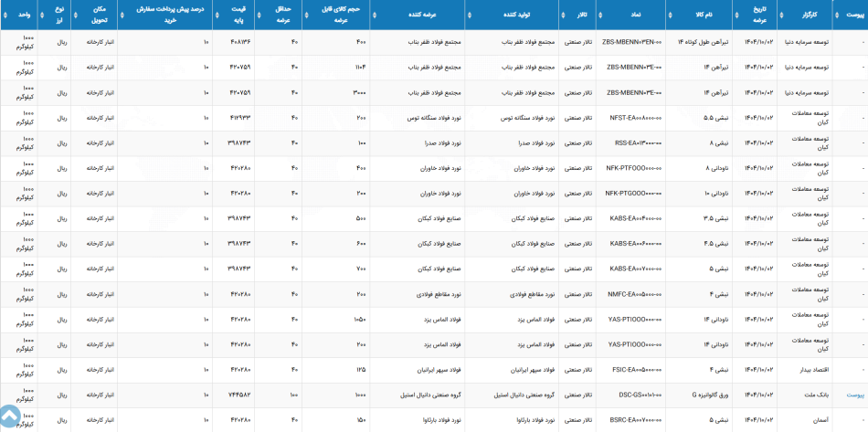This screenshot has width=868, height=432.
Task: Click the نوع ارز sort arrows
Action: click(x=43, y=16)
